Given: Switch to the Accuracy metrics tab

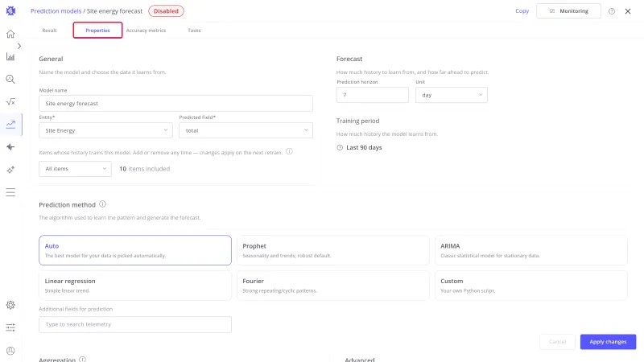Looking at the screenshot, I should pos(146,31).
